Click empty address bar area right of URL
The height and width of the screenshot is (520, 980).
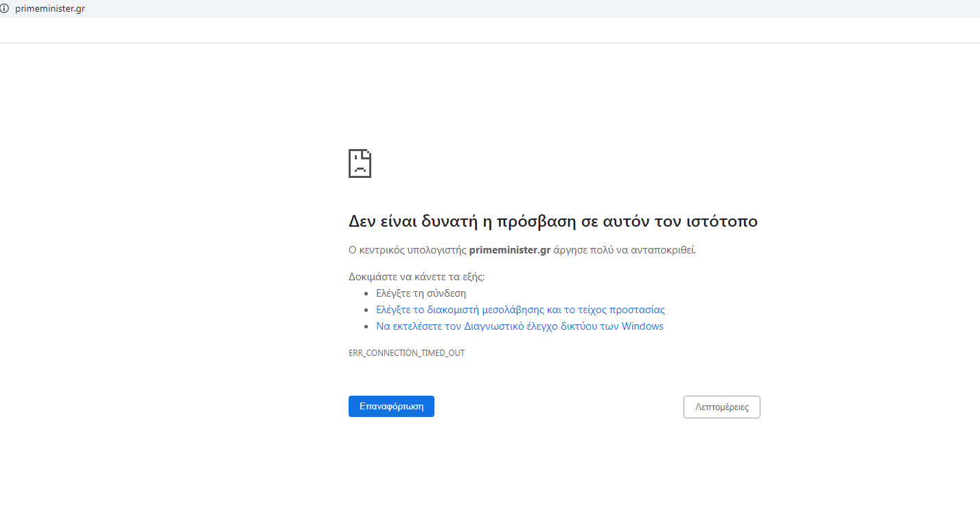pyautogui.click(x=480, y=9)
